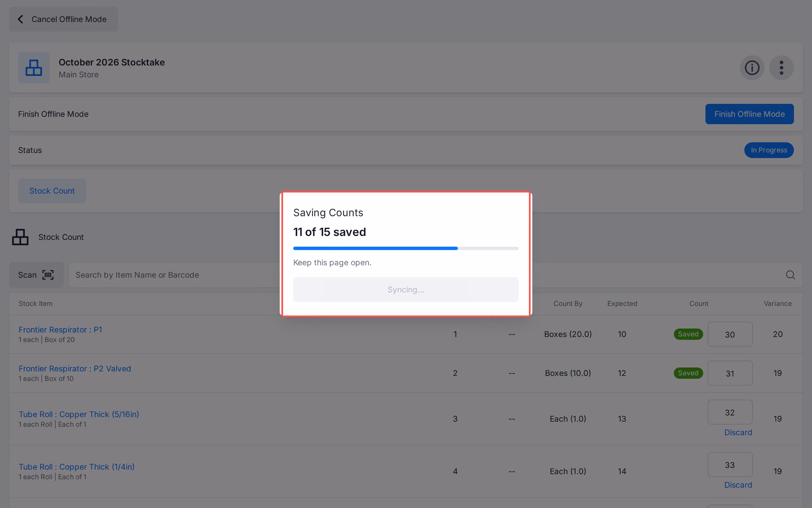The image size is (812, 508).
Task: Click the Saving Counts dialog heading
Action: (x=328, y=213)
